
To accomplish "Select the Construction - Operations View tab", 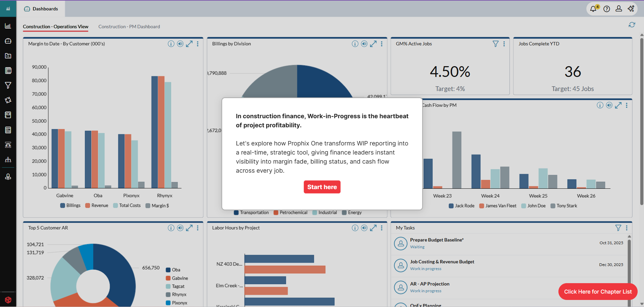I will [x=55, y=27].
